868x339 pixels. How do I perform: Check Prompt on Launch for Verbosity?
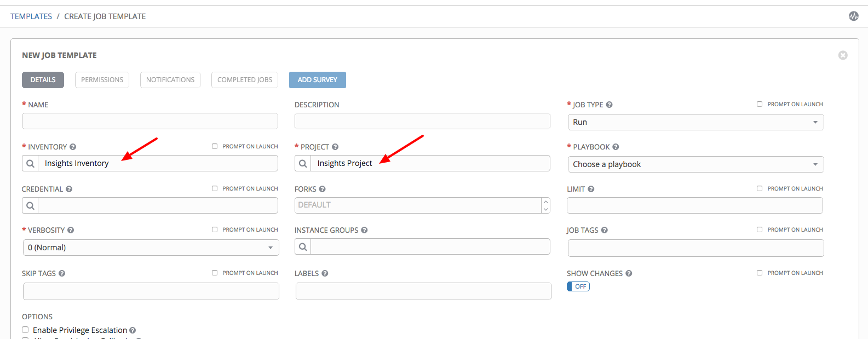click(215, 229)
